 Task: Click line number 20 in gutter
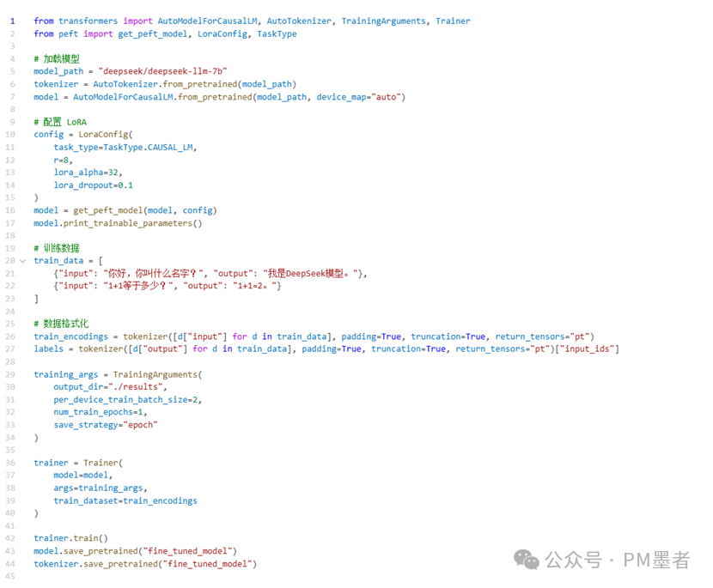(10, 261)
